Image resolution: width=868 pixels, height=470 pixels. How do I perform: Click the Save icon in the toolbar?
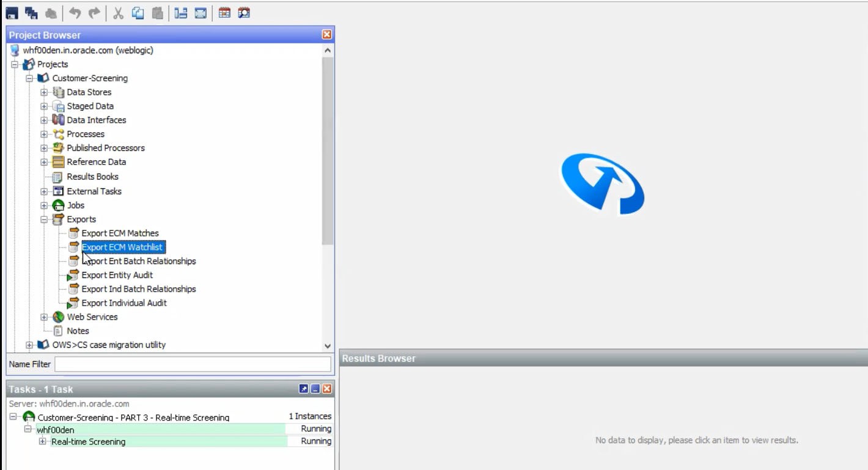tap(12, 13)
